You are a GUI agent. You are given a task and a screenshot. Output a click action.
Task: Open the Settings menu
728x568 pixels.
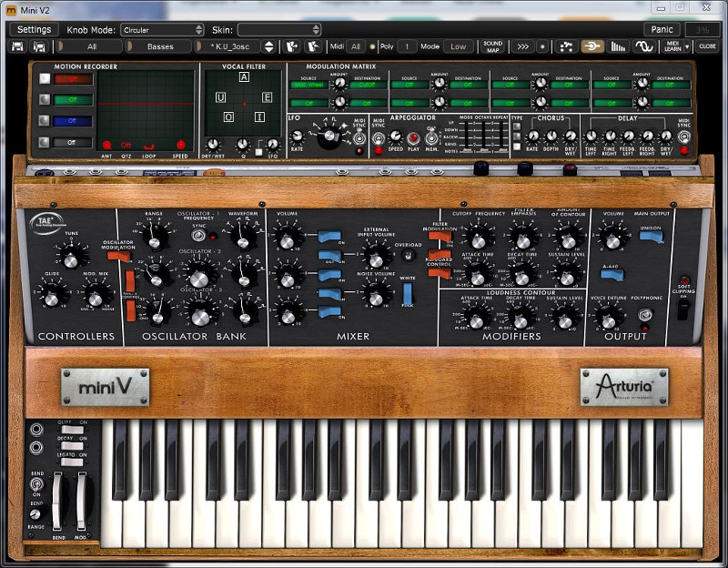pos(34,29)
